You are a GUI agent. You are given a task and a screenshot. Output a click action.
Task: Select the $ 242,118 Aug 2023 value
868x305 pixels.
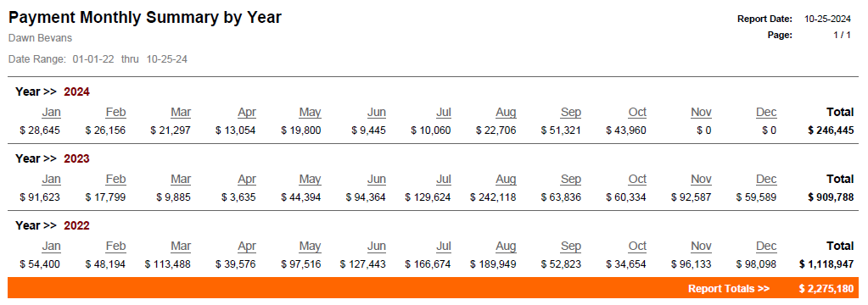click(493, 197)
